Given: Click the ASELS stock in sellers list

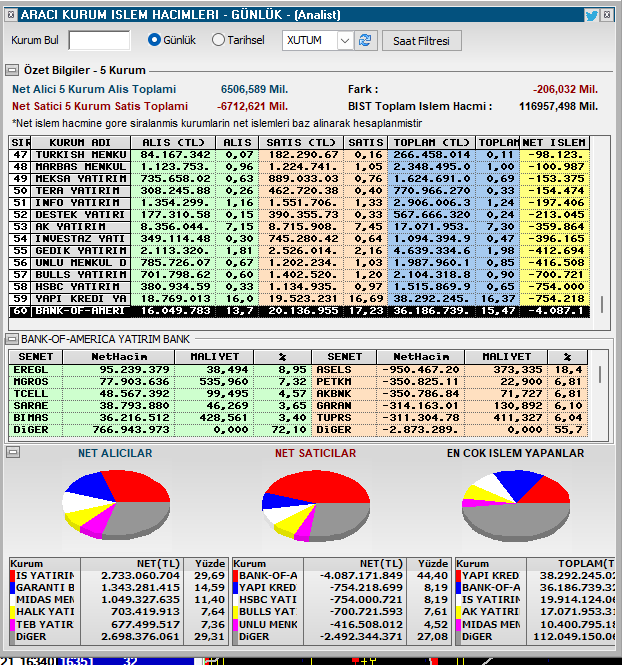Looking at the screenshot, I should tap(334, 369).
